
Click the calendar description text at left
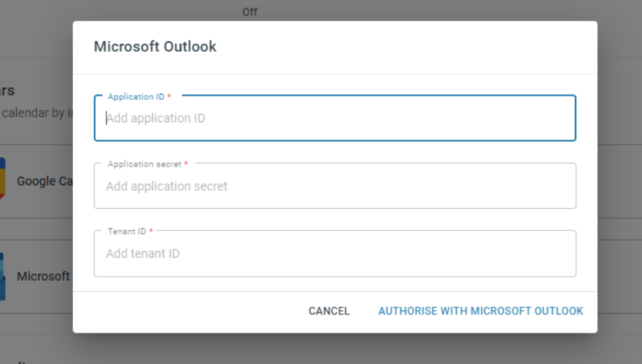(x=37, y=113)
